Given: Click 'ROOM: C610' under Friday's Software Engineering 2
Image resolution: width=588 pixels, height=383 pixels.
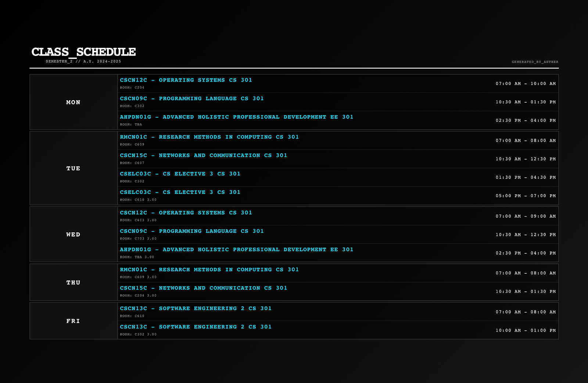Looking at the screenshot, I should pyautogui.click(x=132, y=316).
